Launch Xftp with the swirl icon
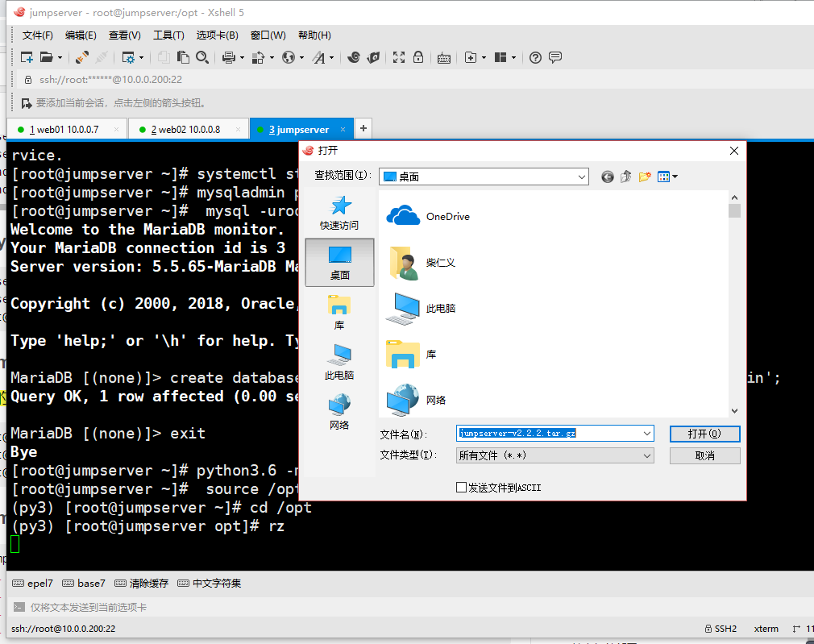The width and height of the screenshot is (814, 644). coord(354,57)
